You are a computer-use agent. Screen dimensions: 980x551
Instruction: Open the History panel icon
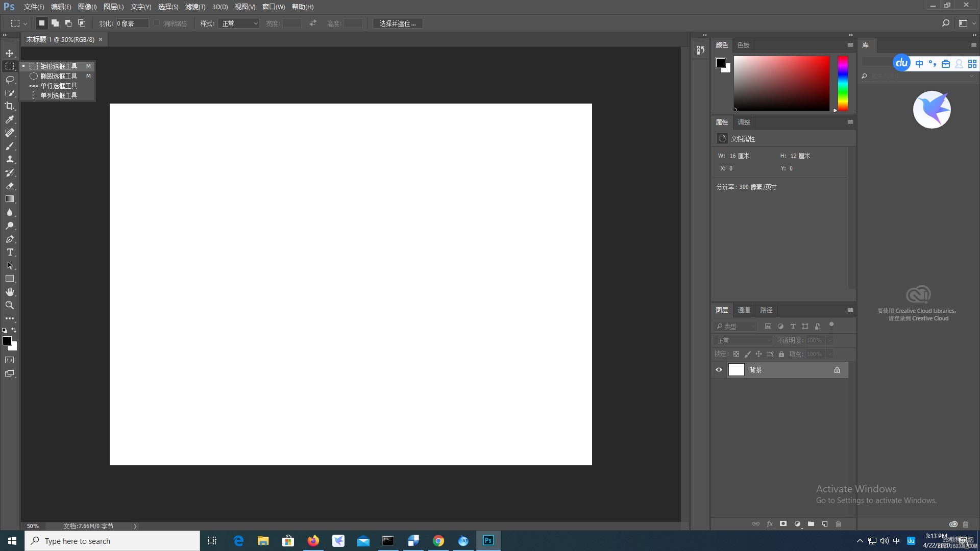point(700,50)
